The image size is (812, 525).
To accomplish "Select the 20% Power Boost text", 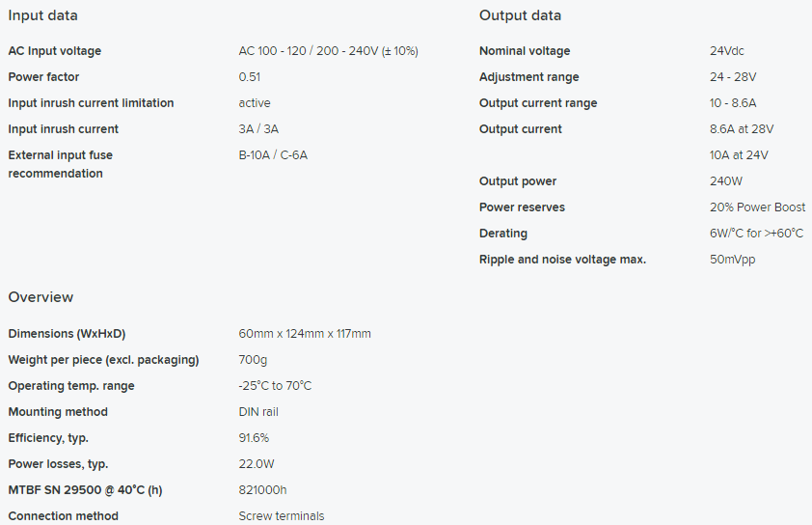I will [757, 207].
